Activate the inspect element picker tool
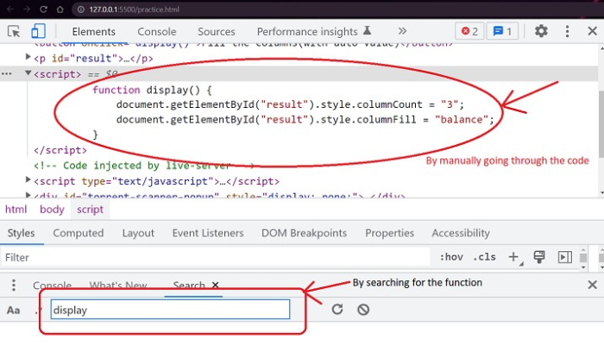 click(x=14, y=31)
